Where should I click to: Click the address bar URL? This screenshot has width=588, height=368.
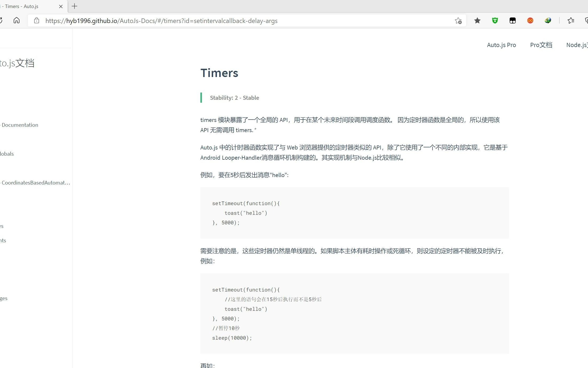pos(161,21)
